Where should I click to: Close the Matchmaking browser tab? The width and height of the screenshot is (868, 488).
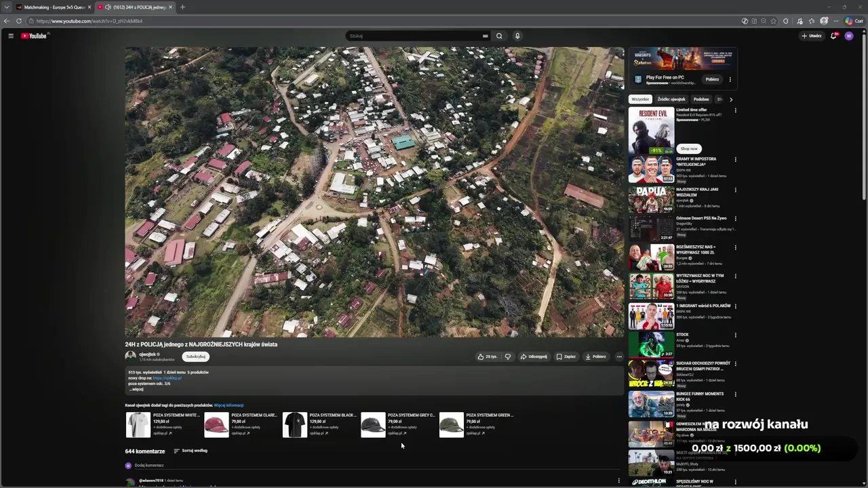[89, 7]
